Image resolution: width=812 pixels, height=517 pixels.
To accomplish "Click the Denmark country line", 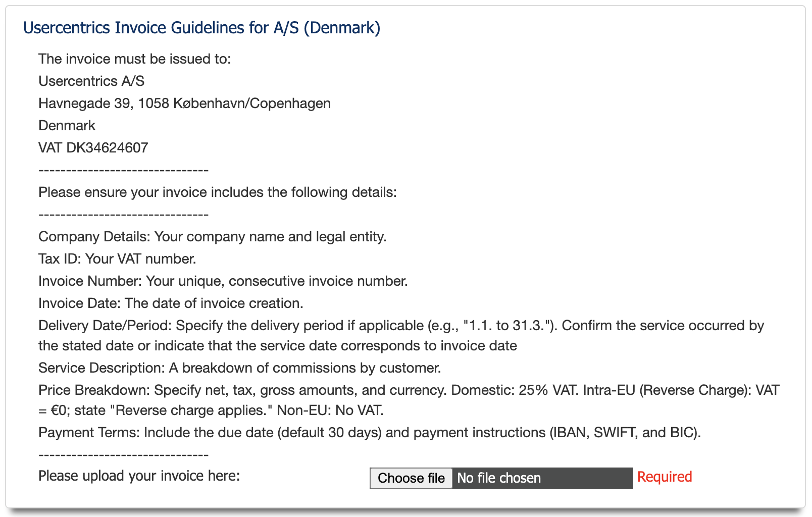I will pos(67,126).
